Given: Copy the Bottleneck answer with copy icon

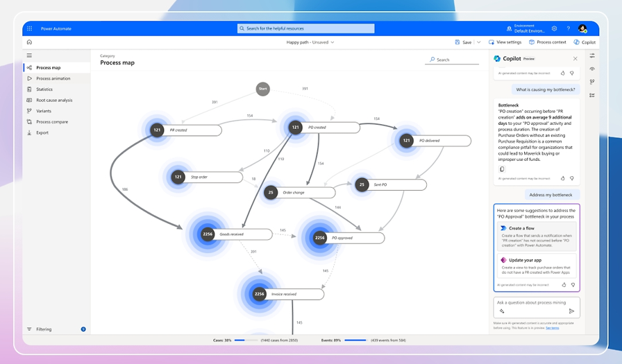Looking at the screenshot, I should 502,169.
